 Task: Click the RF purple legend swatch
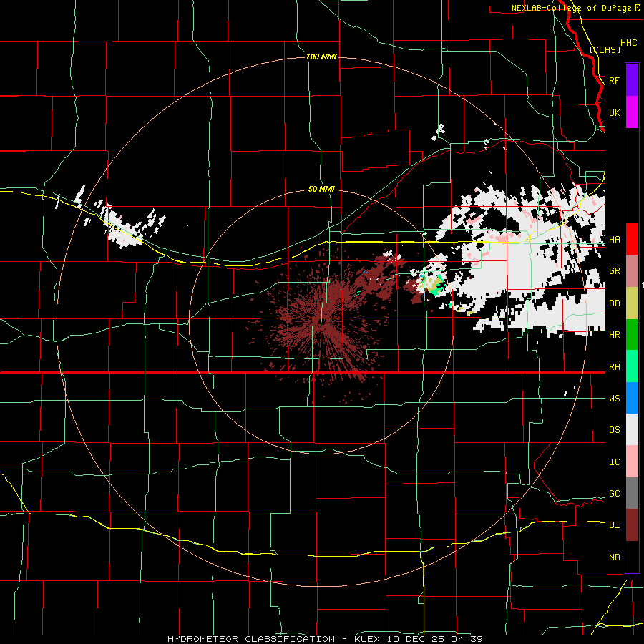coord(632,80)
